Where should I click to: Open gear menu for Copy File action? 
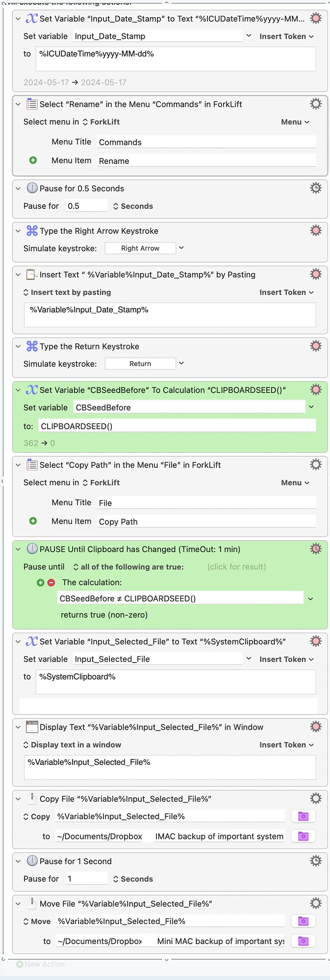[316, 799]
